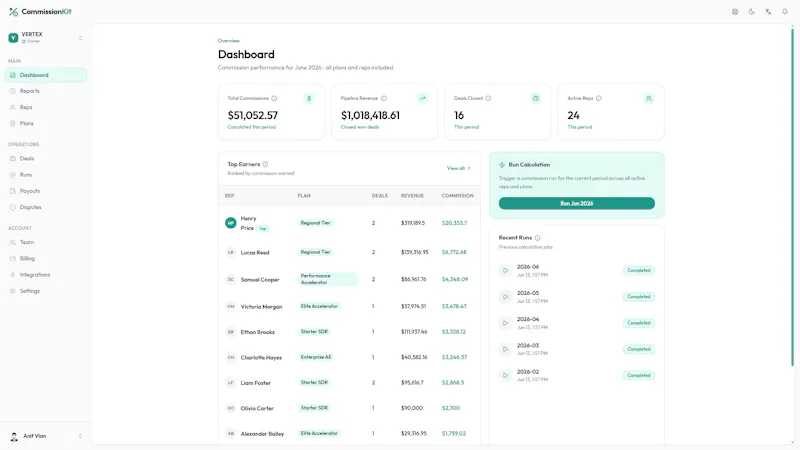Select Charlotte Hayes in Top Earners
Image resolution: width=800 pixels, height=450 pixels.
(x=261, y=358)
